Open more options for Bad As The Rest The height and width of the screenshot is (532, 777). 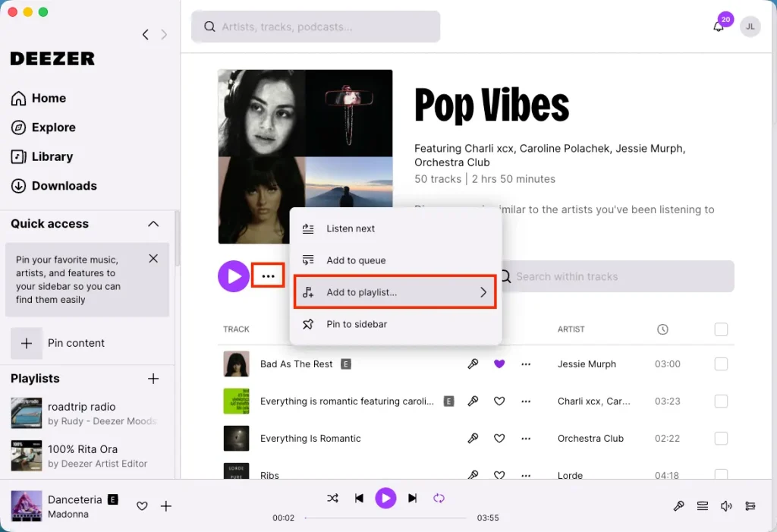click(526, 364)
